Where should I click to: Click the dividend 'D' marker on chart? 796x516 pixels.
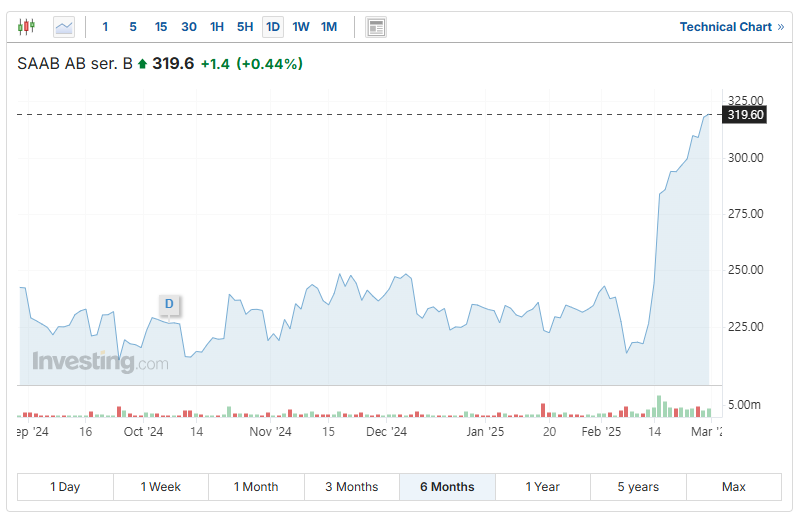pos(169,304)
